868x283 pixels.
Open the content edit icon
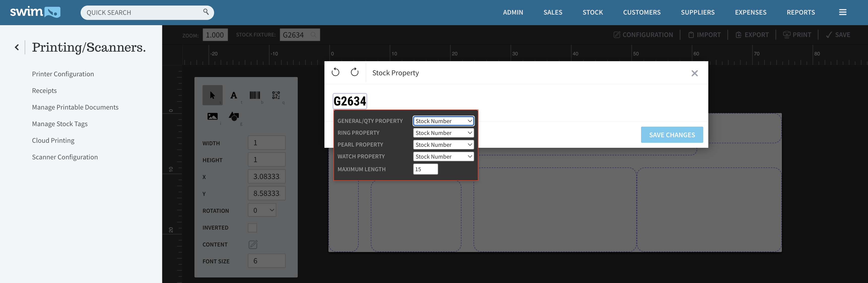tap(253, 244)
